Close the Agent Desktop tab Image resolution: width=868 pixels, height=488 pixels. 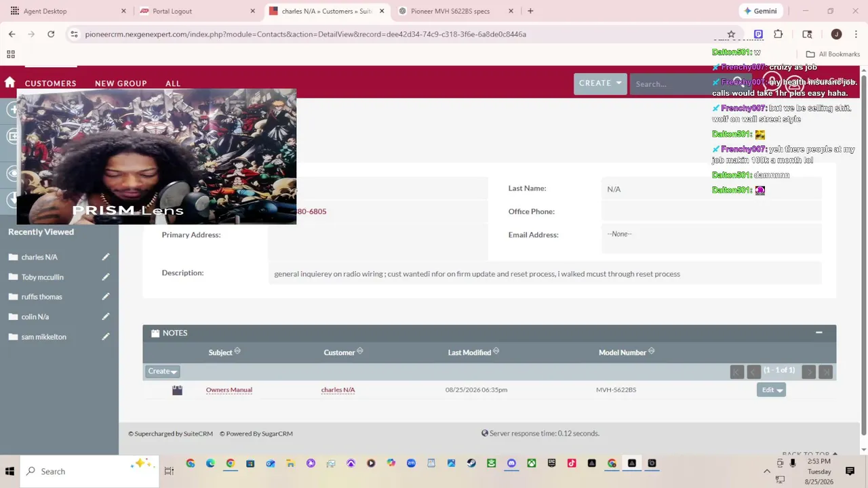[123, 11]
